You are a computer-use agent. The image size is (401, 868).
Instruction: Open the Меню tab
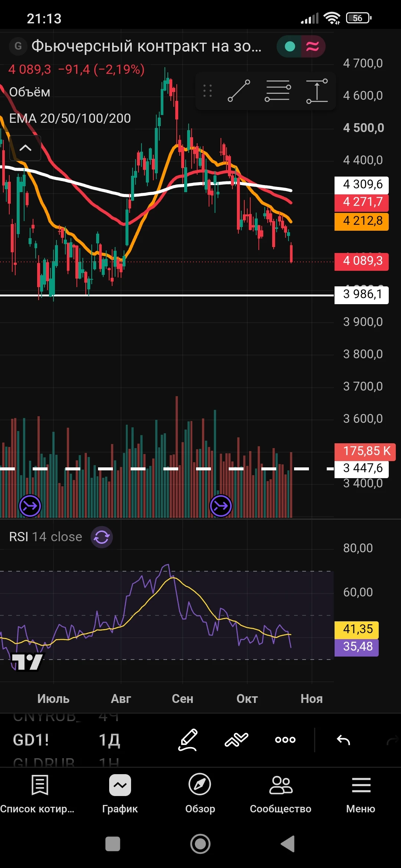361,794
